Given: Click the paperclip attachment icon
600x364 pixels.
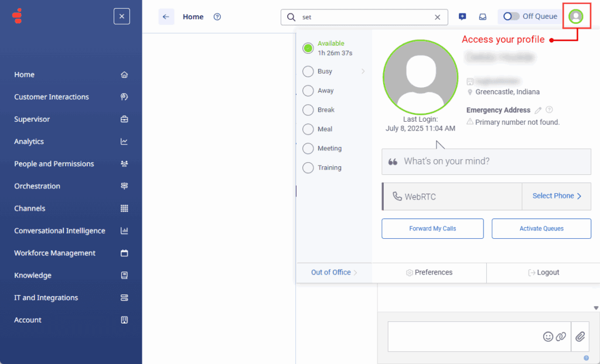Looking at the screenshot, I should (580, 336).
